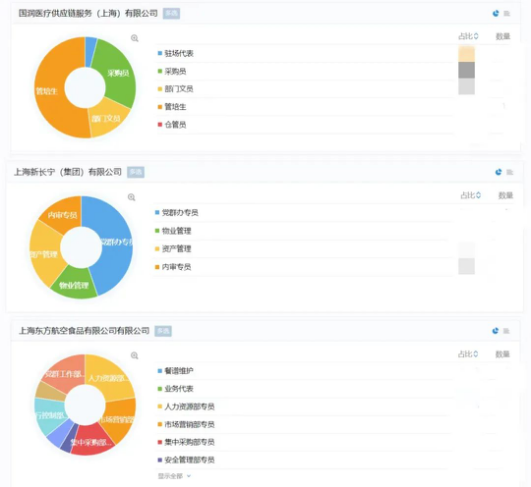The height and width of the screenshot is (487, 531).
Task: Select 资产管理 legend row
Action: [334, 249]
